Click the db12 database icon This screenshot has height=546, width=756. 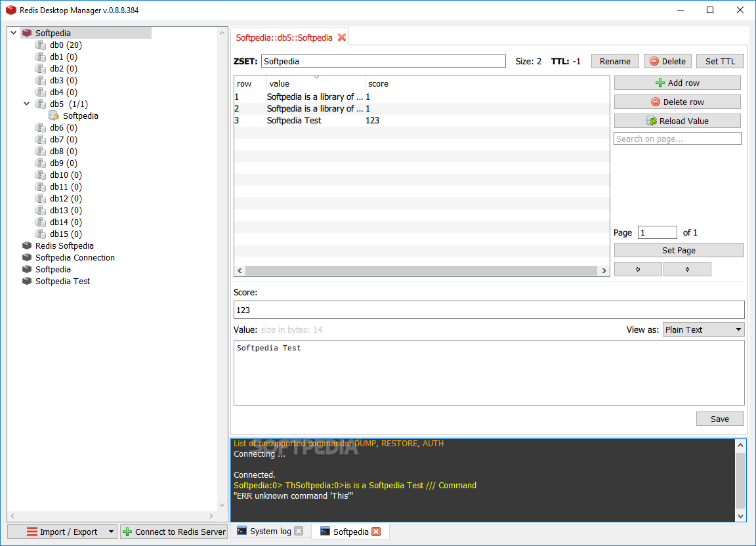coord(41,199)
